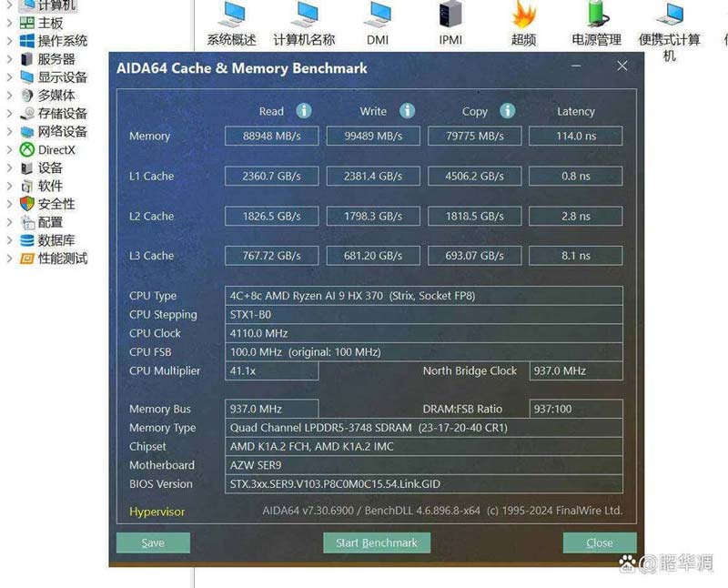Click the DRAM:FSB Ratio value 937:100
Viewport: 728px width, 588px height.
(576, 409)
